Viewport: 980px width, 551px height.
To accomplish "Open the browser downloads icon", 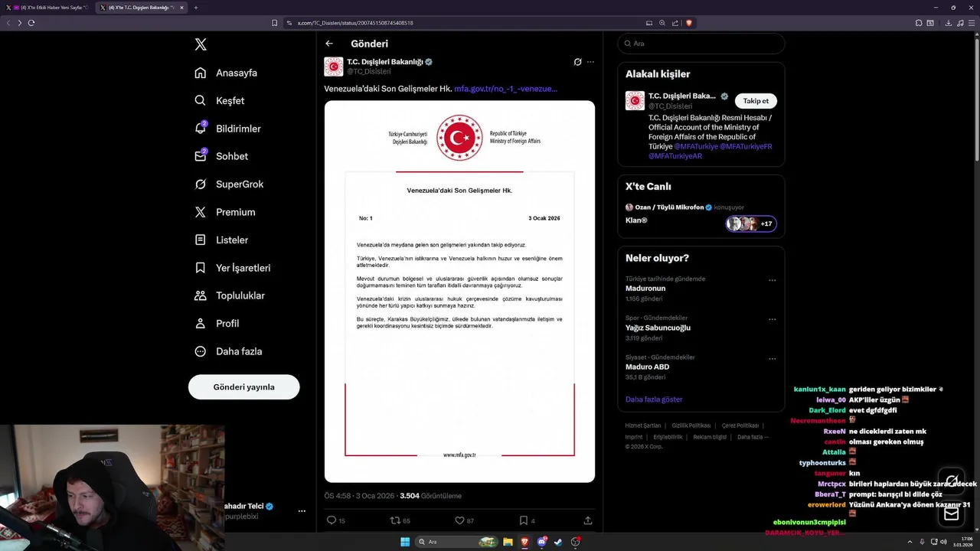I will click(949, 23).
